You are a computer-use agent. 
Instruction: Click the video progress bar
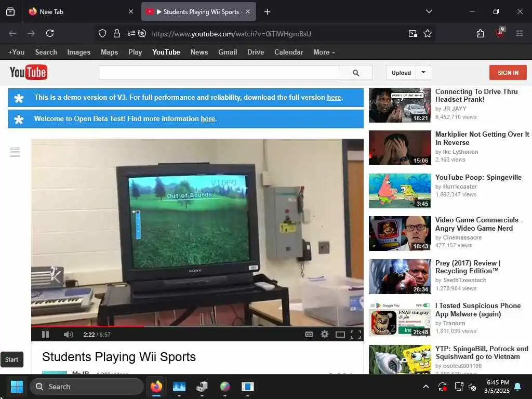(x=197, y=326)
